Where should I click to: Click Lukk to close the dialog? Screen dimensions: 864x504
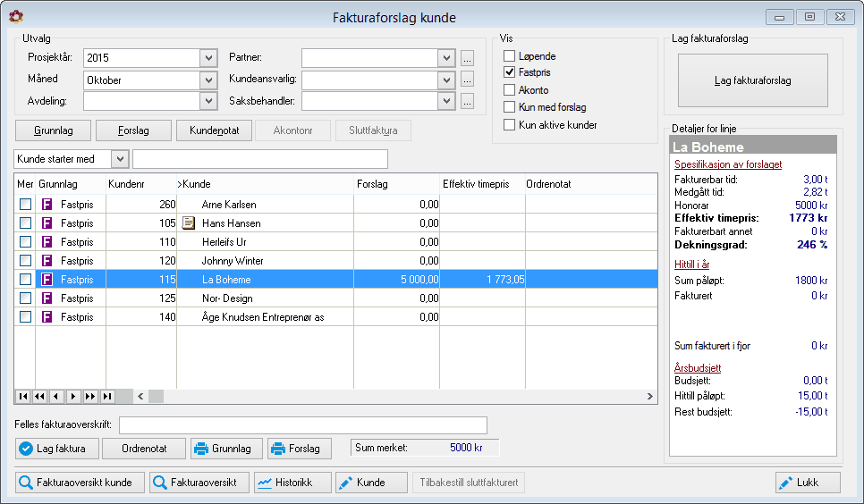808,483
